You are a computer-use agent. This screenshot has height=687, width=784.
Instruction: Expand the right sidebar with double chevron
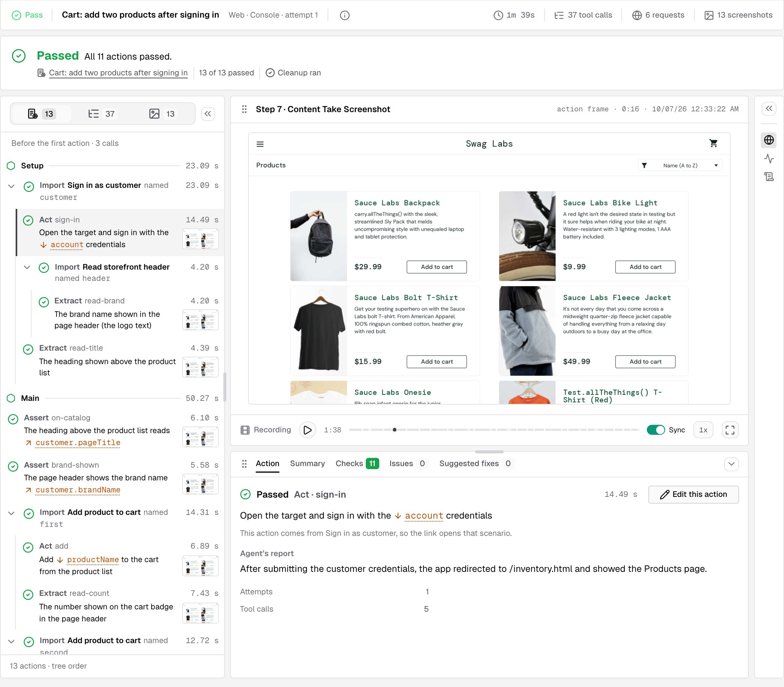769,108
